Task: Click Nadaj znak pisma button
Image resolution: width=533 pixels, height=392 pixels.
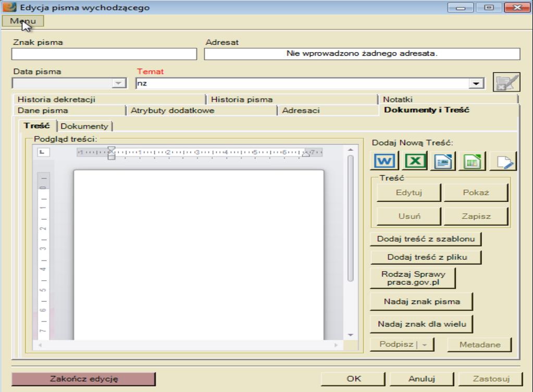Action: [x=422, y=302]
